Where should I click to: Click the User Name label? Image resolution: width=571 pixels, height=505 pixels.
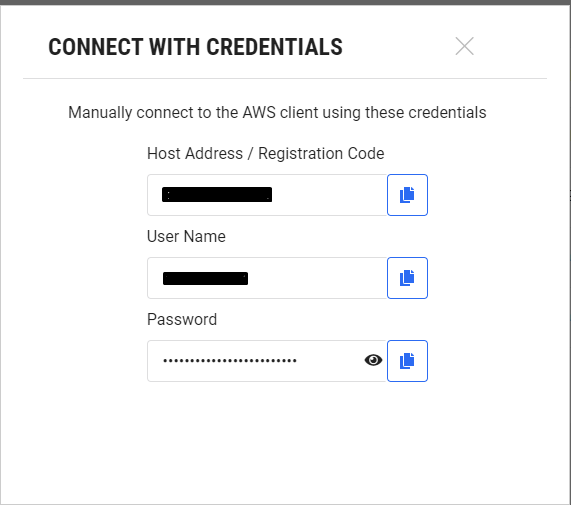point(186,236)
